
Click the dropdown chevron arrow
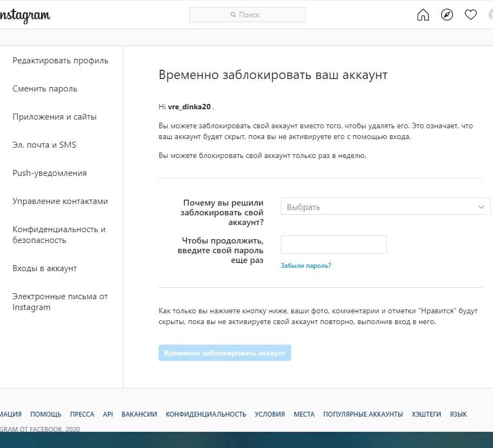(x=481, y=207)
